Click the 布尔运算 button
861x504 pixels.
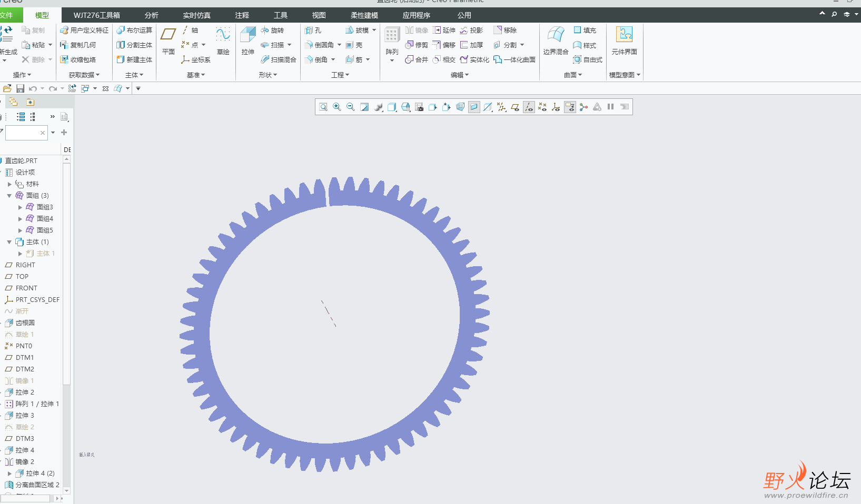[x=134, y=31]
